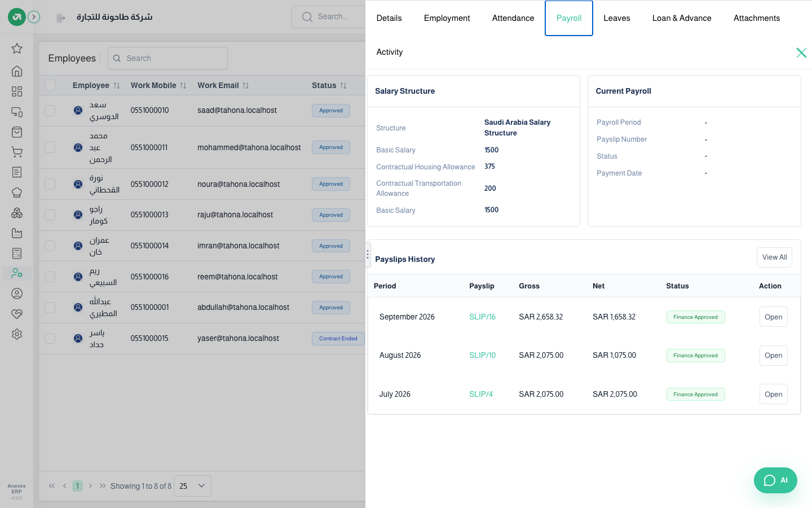This screenshot has width=812, height=508.
Task: Switch to the Details tab
Action: 389,18
